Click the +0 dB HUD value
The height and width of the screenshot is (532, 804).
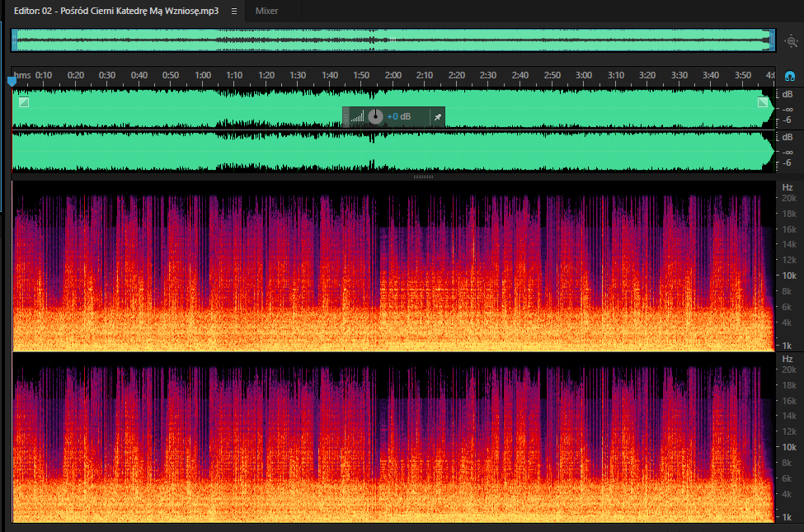[398, 117]
